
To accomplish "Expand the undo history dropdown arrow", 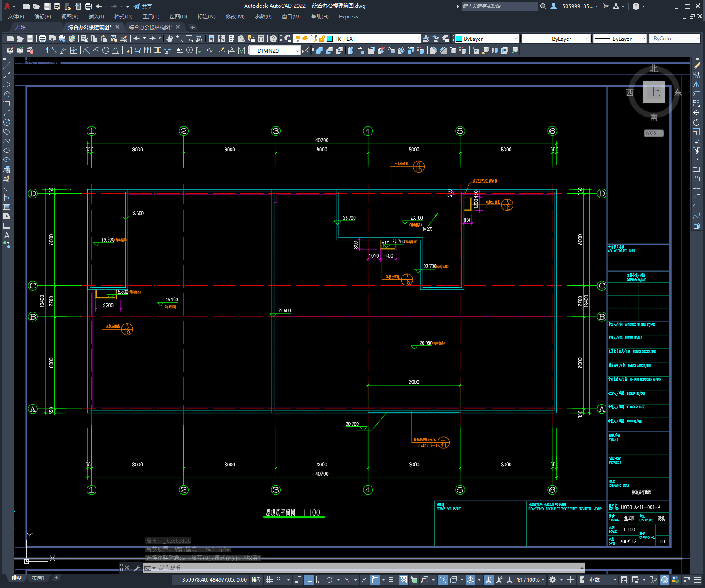I will pyautogui.click(x=144, y=39).
